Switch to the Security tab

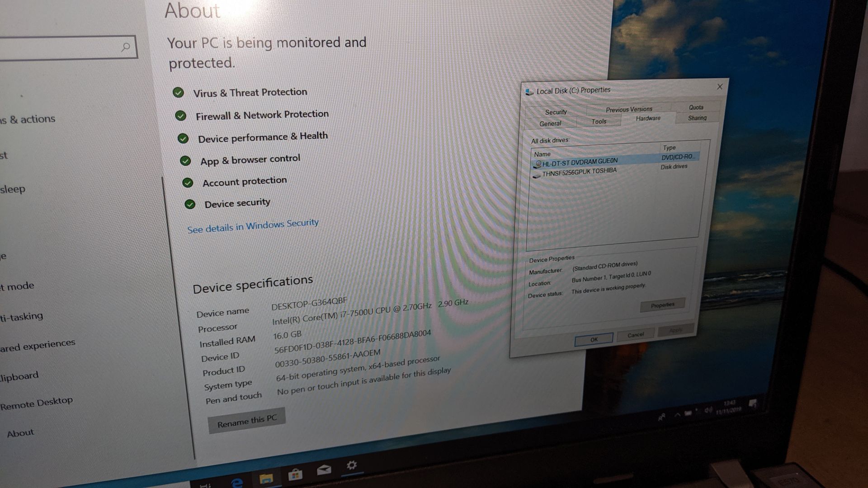point(556,112)
